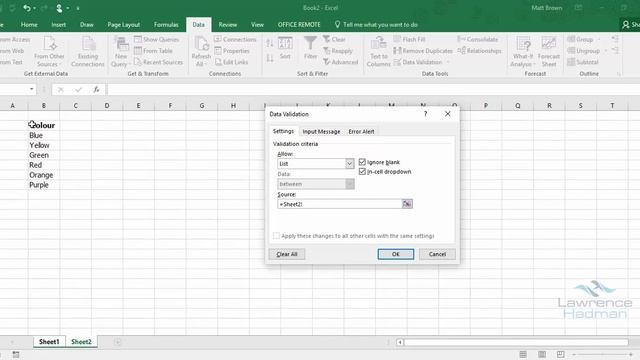Viewport: 640px width, 360px height.
Task: Toggle the Ignore blank checkbox
Action: [362, 162]
